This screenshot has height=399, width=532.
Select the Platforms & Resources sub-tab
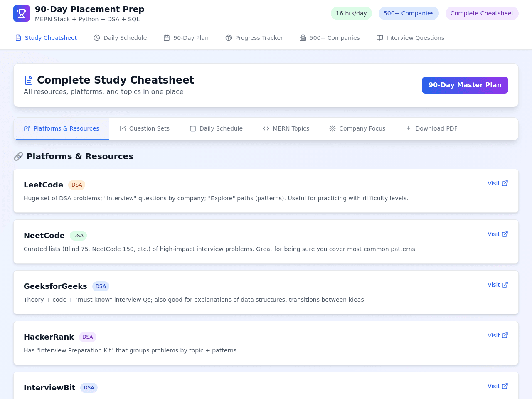coord(62,128)
